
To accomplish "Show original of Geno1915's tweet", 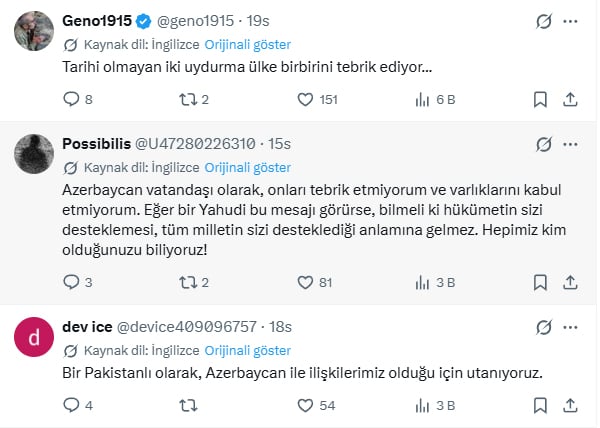I will (248, 44).
